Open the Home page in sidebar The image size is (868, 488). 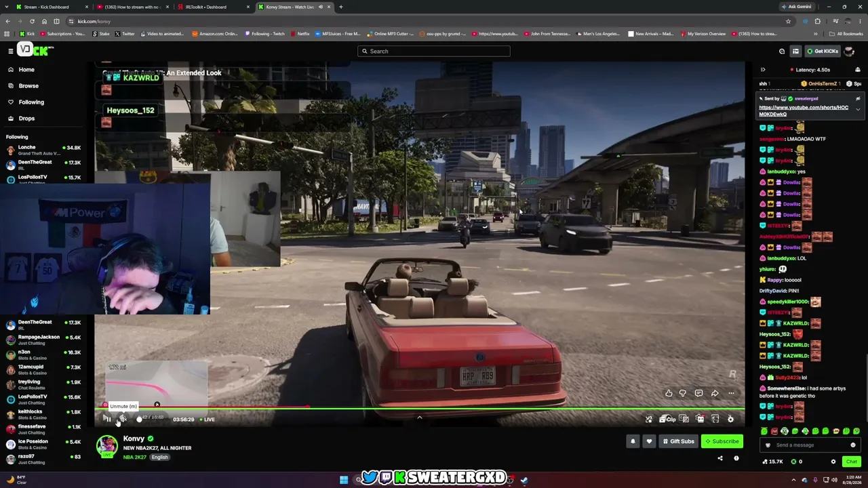(x=26, y=70)
